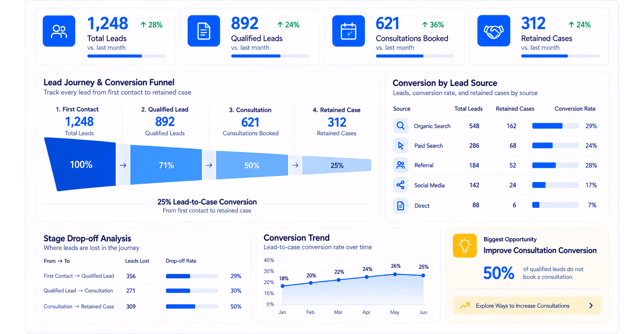The width and height of the screenshot is (644, 334).
Task: Open the chevron on Explore Ways banner
Action: [591, 305]
